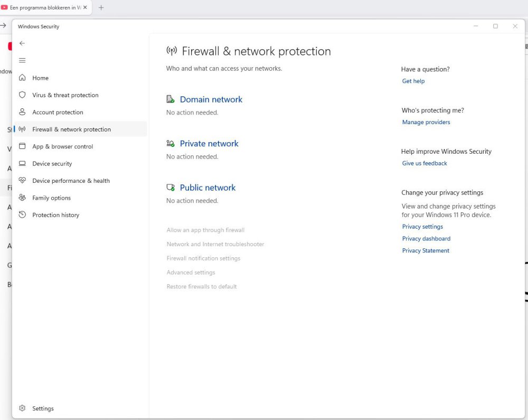This screenshot has width=528, height=420.
Task: Click Manage providers link
Action: point(426,122)
